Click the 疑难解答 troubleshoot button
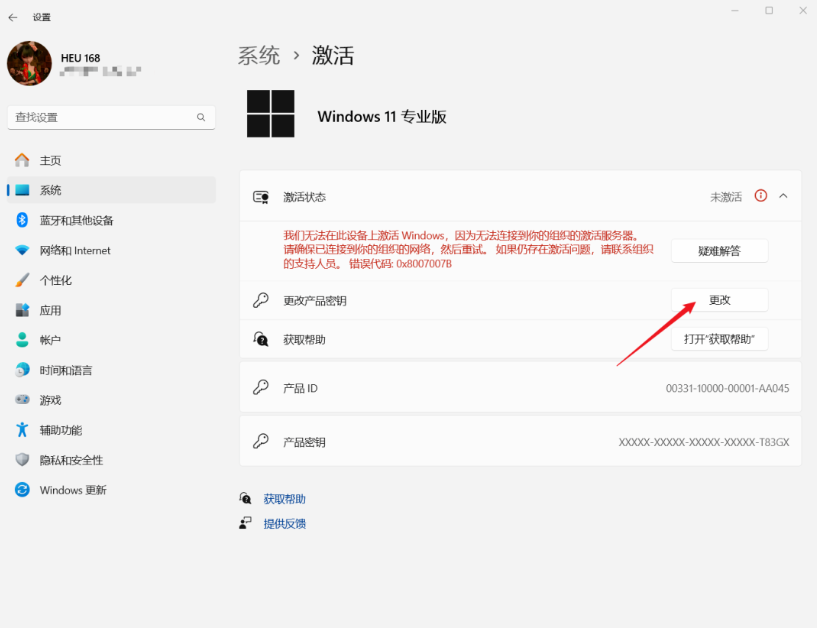The image size is (817, 628). (x=719, y=250)
